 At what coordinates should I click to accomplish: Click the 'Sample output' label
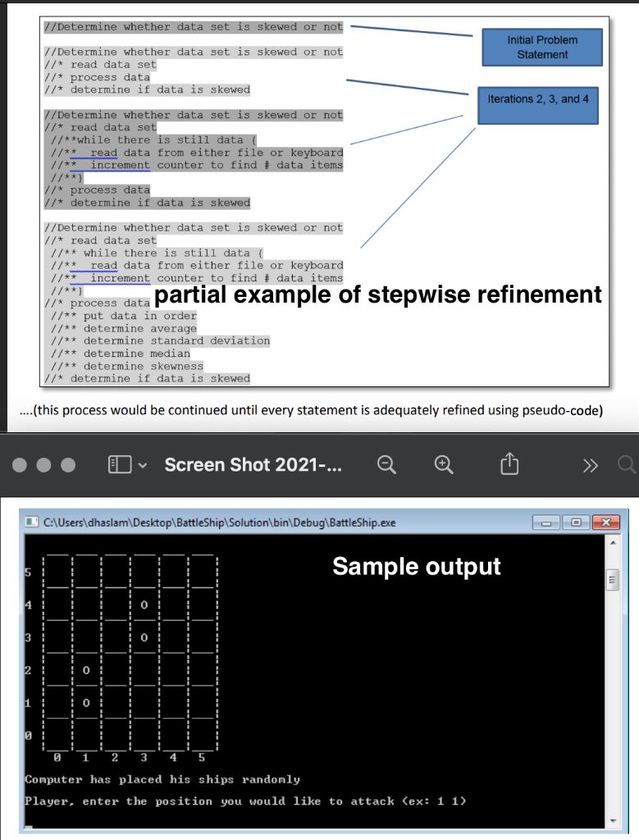click(x=416, y=566)
